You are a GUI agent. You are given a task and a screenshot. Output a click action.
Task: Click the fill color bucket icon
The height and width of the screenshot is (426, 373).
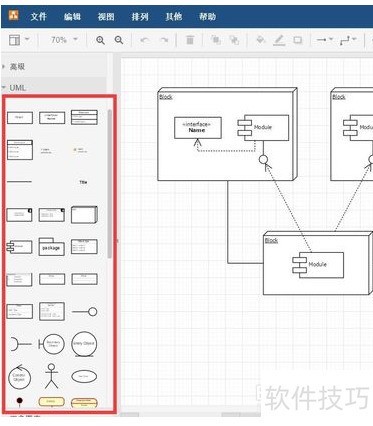[260, 40]
